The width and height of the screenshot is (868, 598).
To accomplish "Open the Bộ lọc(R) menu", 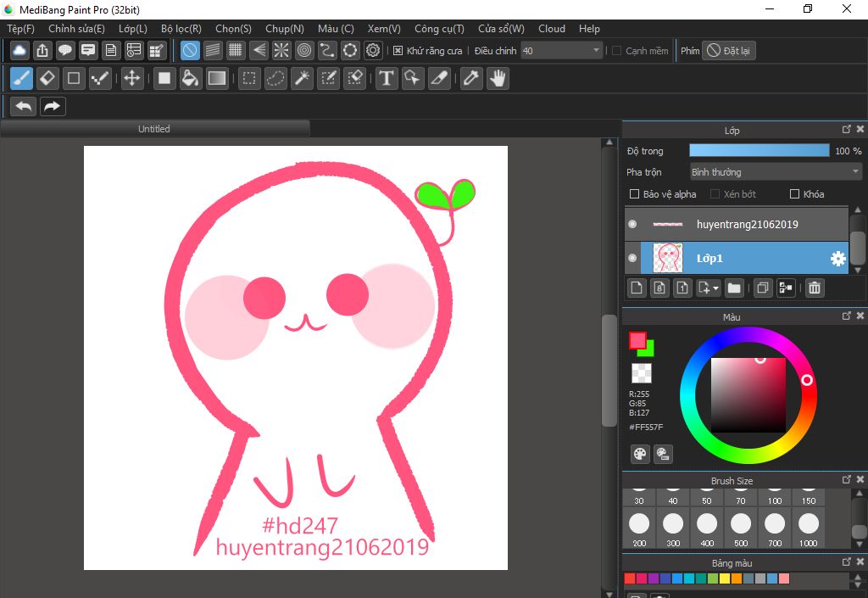I will click(181, 28).
